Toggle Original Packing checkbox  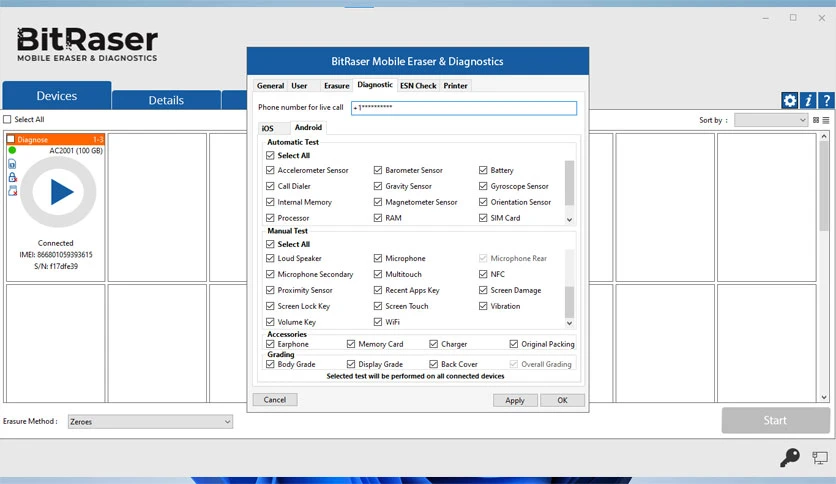pos(513,344)
